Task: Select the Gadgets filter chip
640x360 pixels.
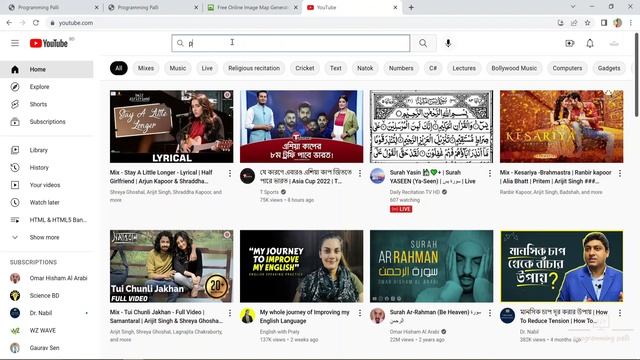Action: [609, 68]
